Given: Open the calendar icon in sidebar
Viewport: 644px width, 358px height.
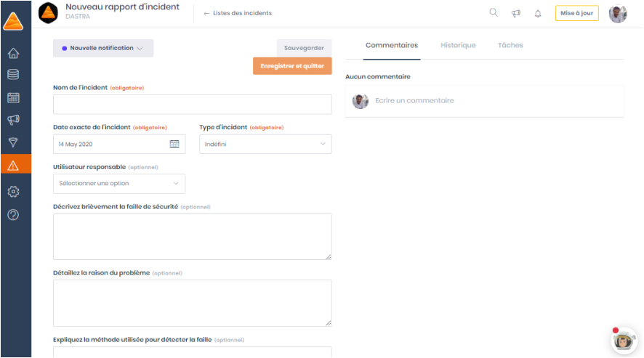Looking at the screenshot, I should [13, 97].
